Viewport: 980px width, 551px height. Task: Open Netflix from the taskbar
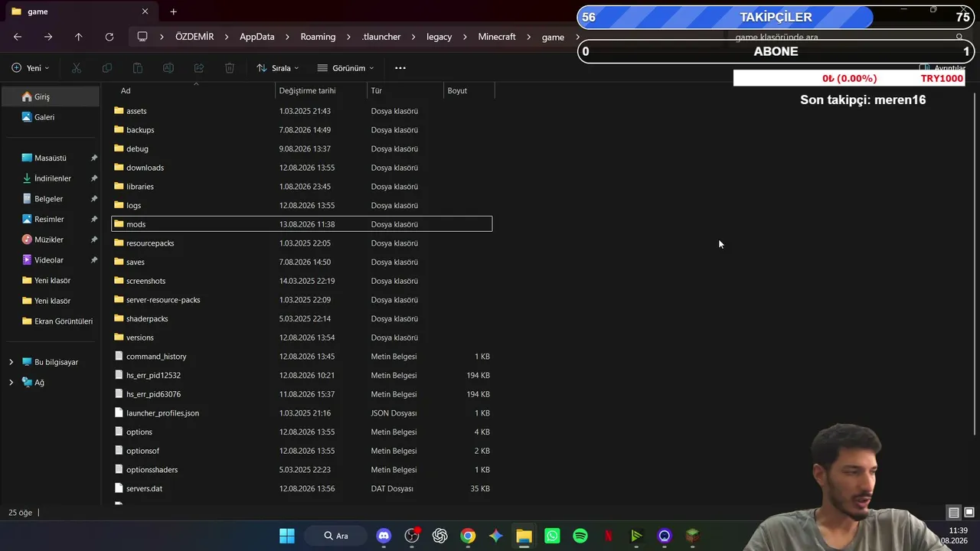pyautogui.click(x=608, y=536)
